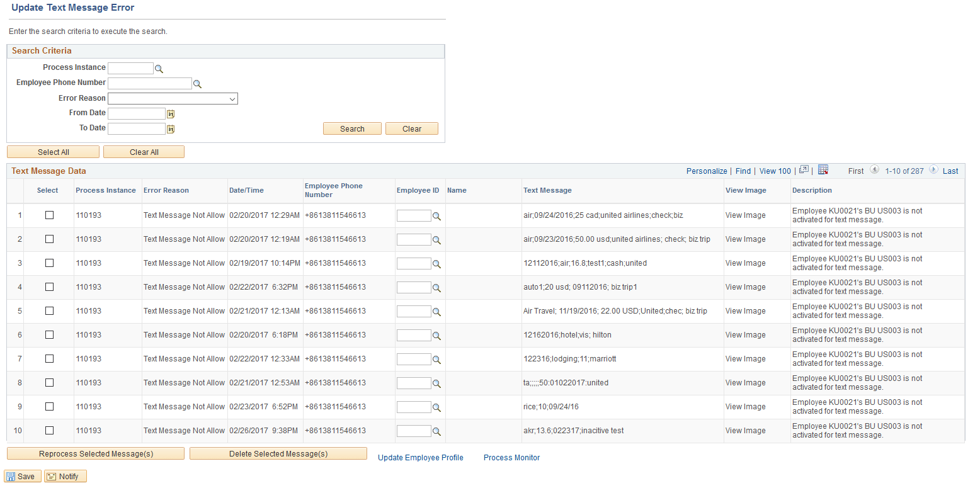Select '12162016;hotel;vis; hilton' message cell
The width and height of the screenshot is (980, 488).
567,335
